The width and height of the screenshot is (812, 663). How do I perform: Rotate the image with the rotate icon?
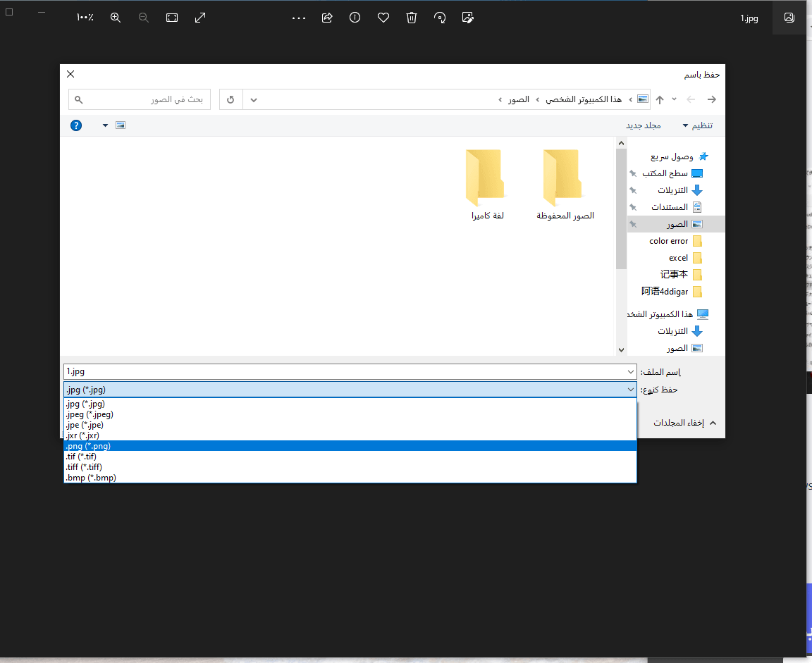pos(440,18)
